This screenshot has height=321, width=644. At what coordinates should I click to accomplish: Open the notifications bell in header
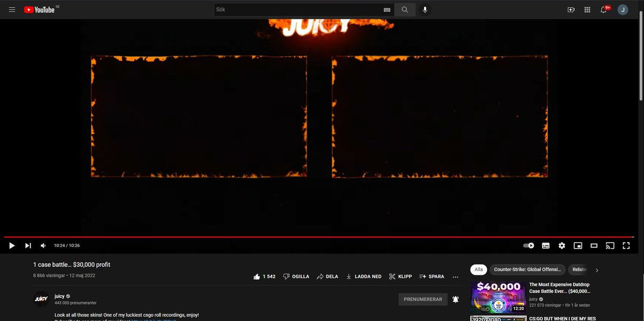[604, 10]
